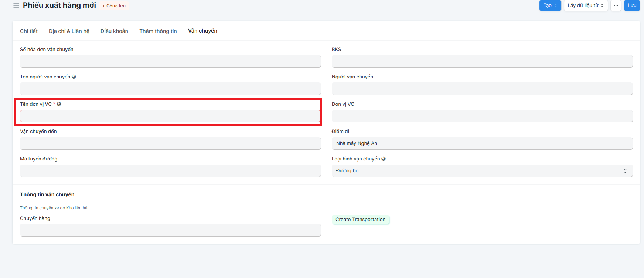Click globe icon beside Loại hình vận chuyển
Viewport: 644px width, 278px height.
pos(384,159)
